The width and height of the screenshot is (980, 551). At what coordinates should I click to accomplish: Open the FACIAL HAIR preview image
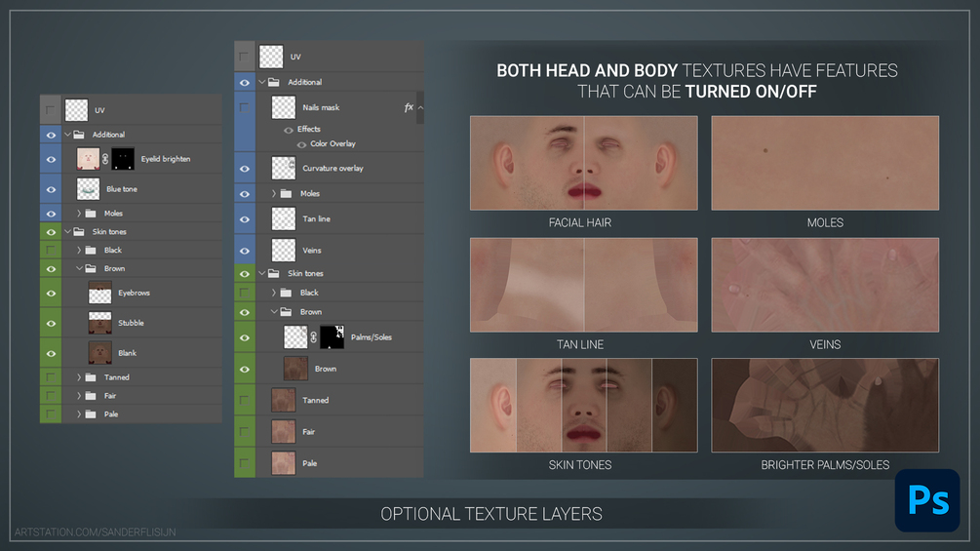tap(584, 163)
